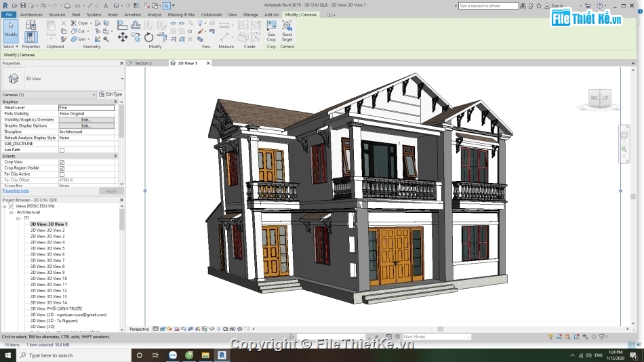Click the ViewCube in the 3D view

tap(600, 99)
